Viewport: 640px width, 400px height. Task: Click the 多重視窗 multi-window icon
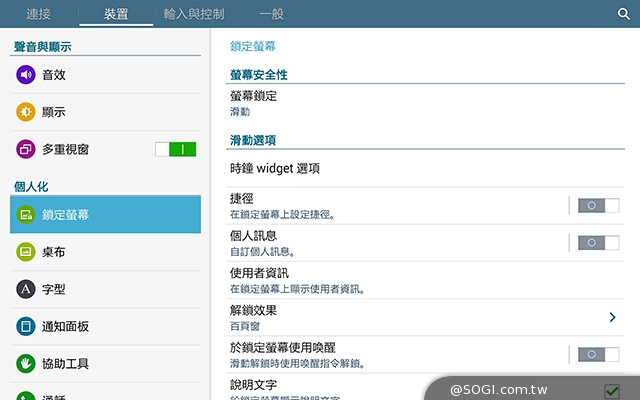point(26,149)
